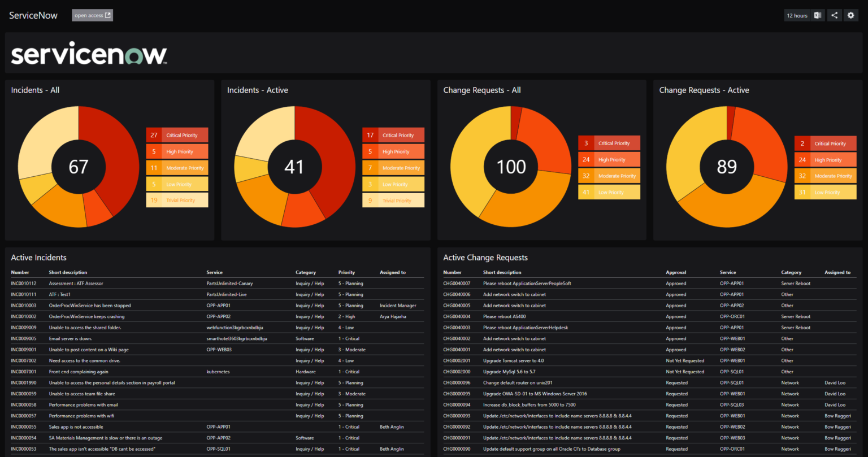
Task: Click assignee Beth Anglin on Sales app incident
Action: 391,426
